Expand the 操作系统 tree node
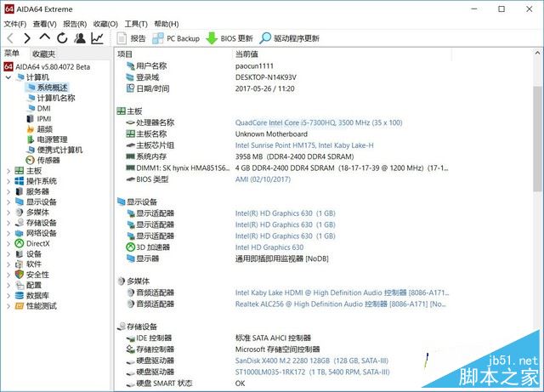 [8, 181]
